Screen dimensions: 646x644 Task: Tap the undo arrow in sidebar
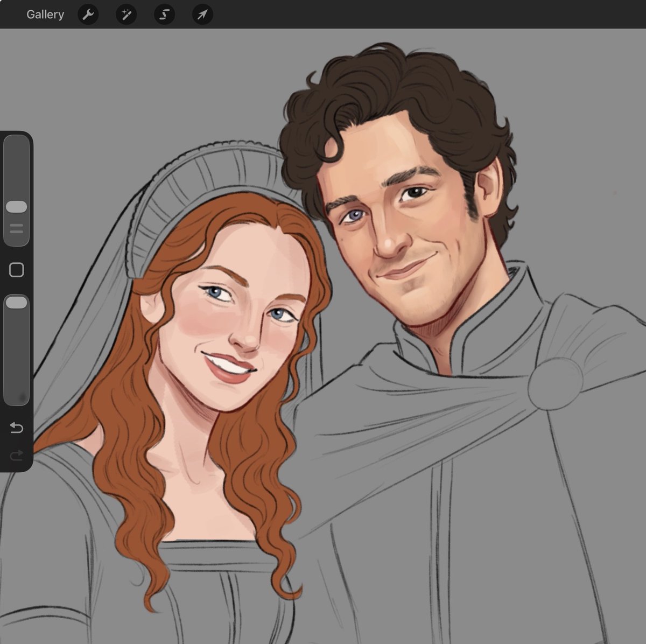coord(16,428)
